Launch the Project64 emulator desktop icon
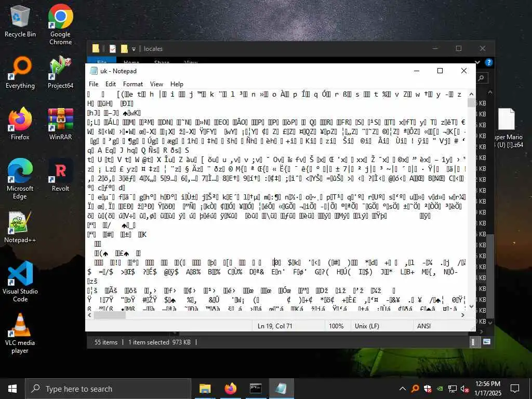This screenshot has width=532, height=399. click(x=60, y=73)
